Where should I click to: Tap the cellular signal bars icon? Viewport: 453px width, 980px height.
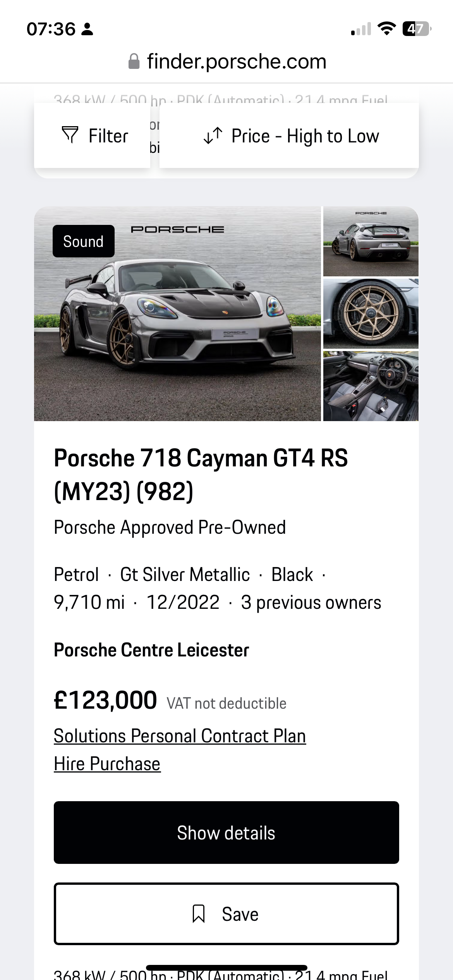[361, 29]
